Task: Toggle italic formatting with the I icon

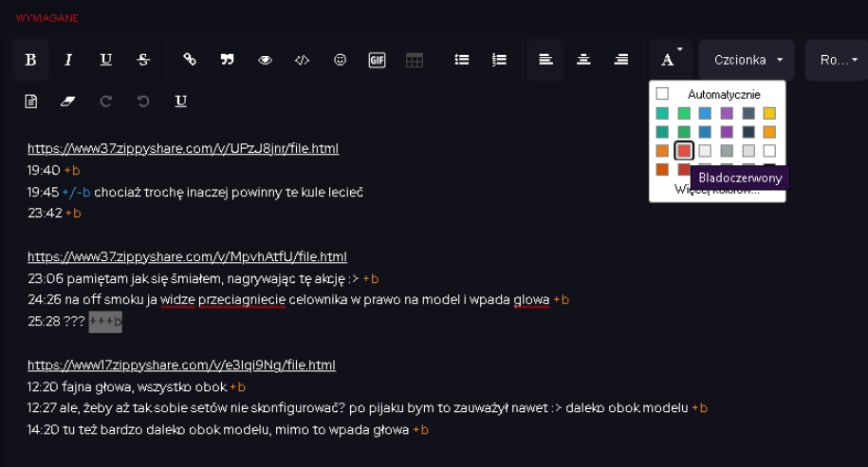Action: tap(68, 60)
